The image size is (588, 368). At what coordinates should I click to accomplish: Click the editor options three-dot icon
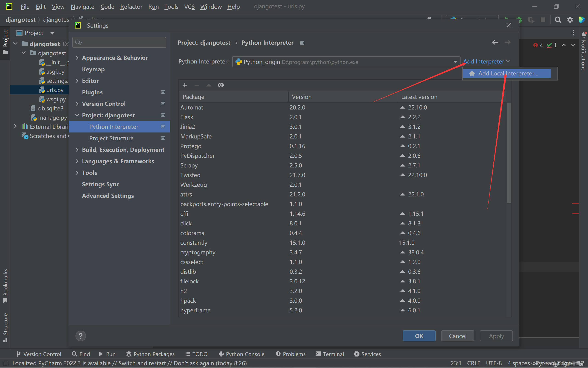click(573, 33)
